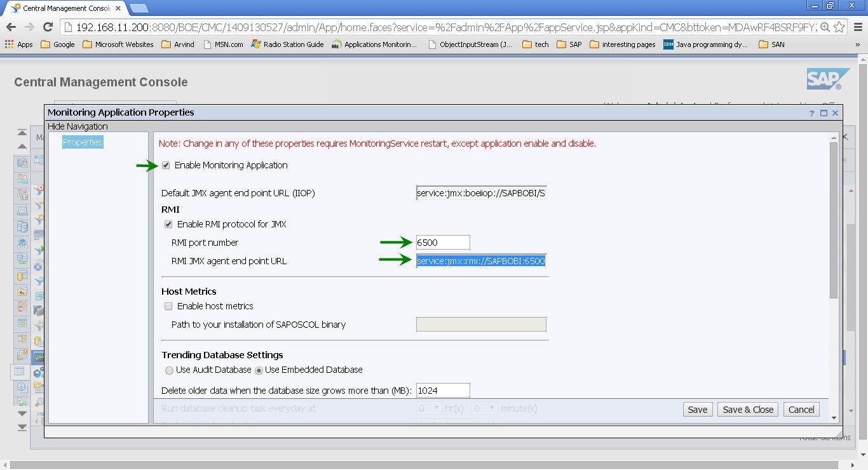This screenshot has width=868, height=470.
Task: Click the dialog scrollbar up arrow
Action: point(834,137)
